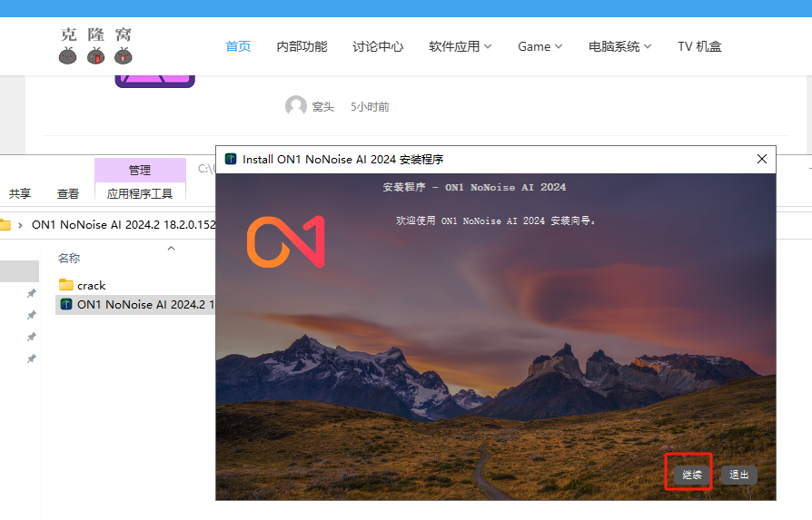The image size is (812, 520).
Task: Click the folder icon in the address bar
Action: tap(5, 224)
